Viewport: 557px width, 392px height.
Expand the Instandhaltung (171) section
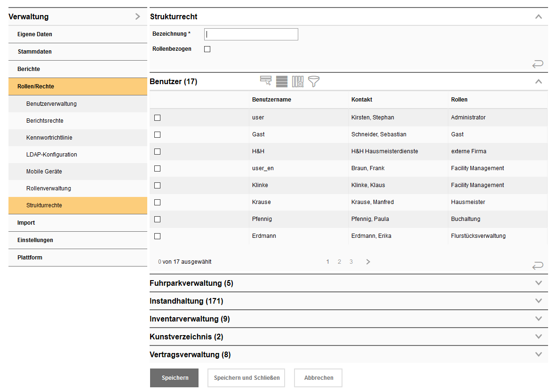[539, 301]
